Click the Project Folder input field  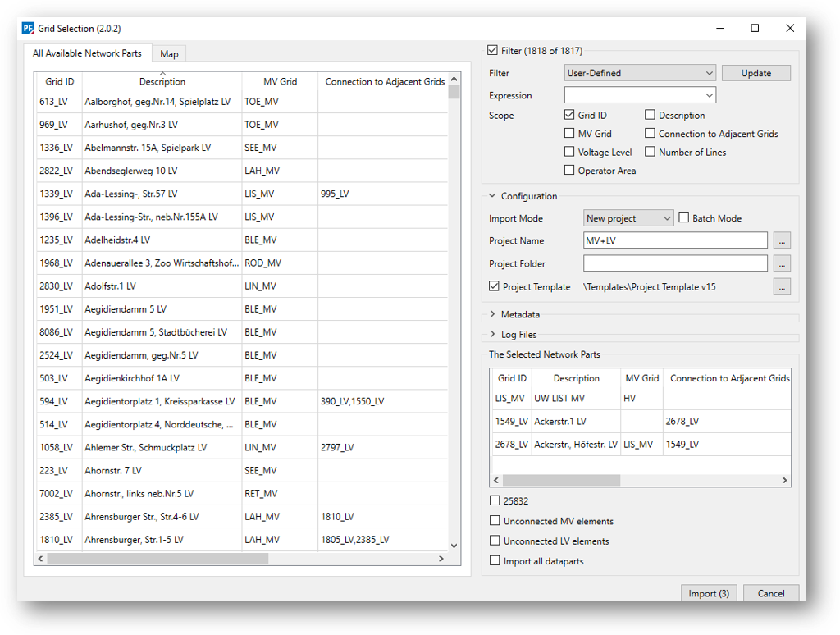[675, 263]
